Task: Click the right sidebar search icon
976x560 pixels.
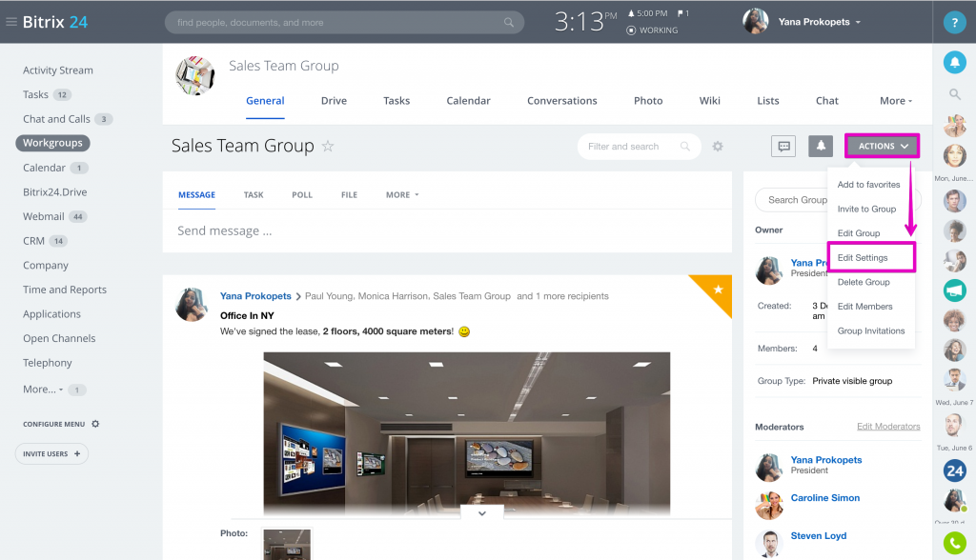Action: [x=954, y=94]
